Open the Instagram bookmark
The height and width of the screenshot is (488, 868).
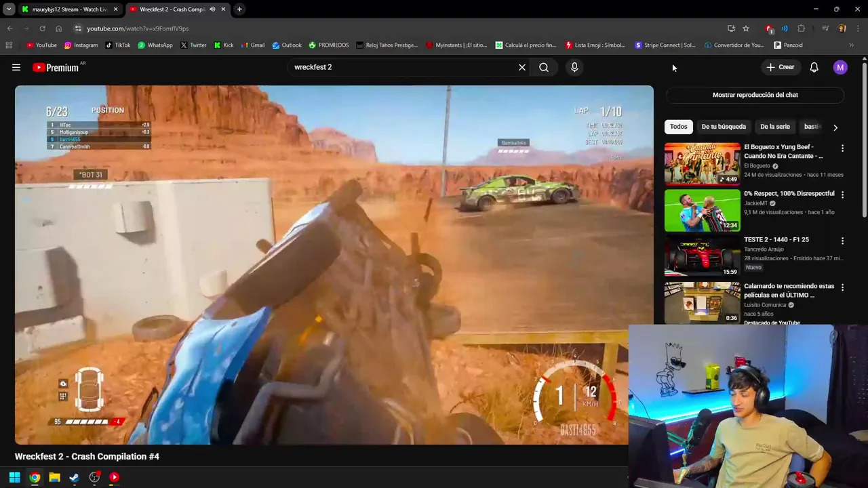(81, 45)
